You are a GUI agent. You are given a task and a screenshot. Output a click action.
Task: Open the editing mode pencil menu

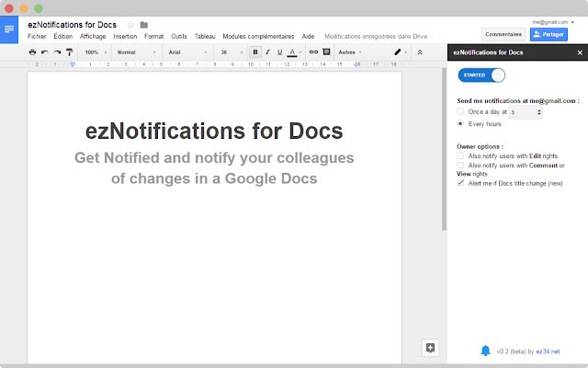(401, 52)
